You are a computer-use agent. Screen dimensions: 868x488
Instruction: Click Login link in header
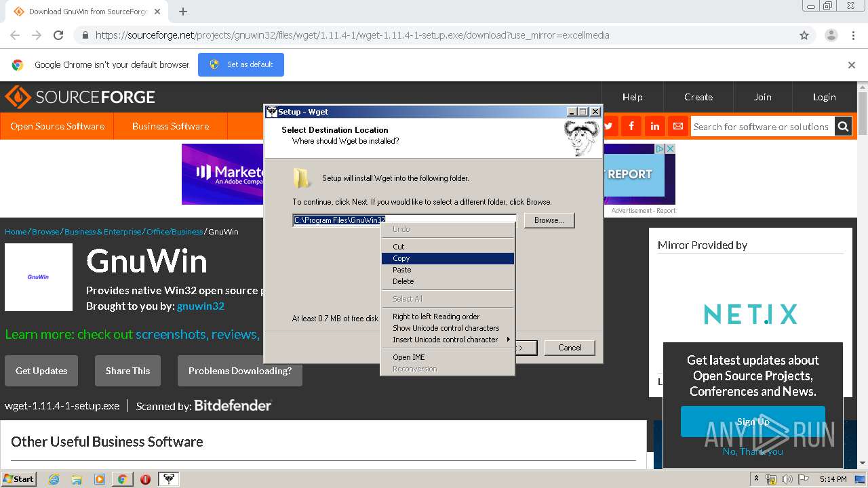825,97
